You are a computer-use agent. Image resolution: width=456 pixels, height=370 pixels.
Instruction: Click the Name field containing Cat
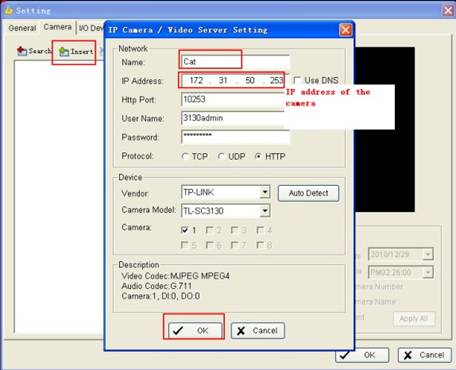click(235, 62)
